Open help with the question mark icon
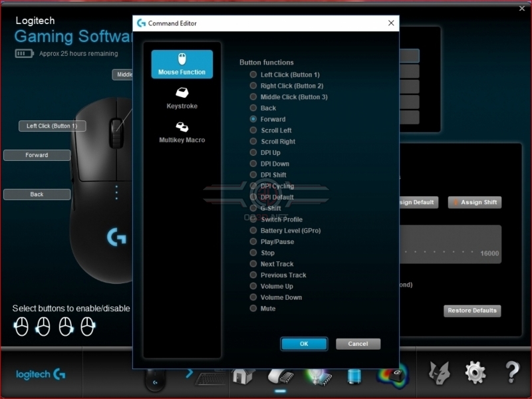 [x=511, y=374]
